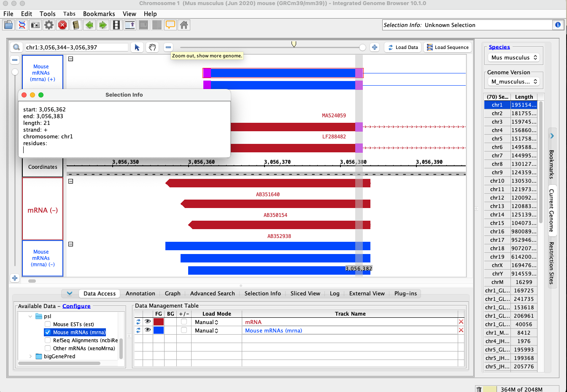
Task: Click the Configure link
Action: [x=76, y=306]
